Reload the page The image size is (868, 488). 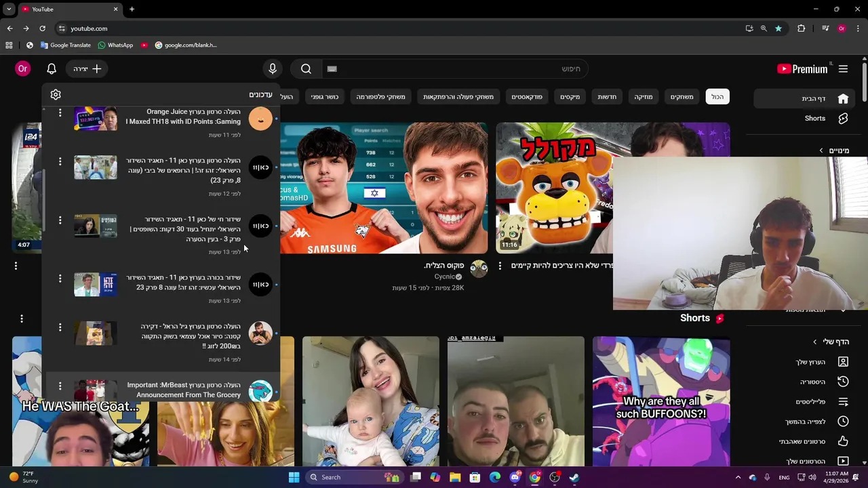tap(42, 28)
